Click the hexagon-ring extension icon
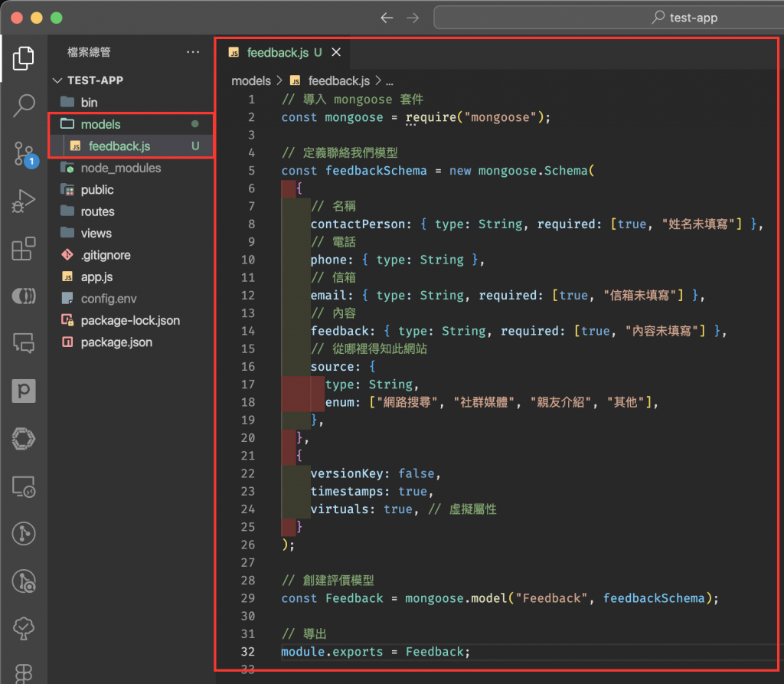The height and width of the screenshot is (684, 784). click(x=24, y=439)
